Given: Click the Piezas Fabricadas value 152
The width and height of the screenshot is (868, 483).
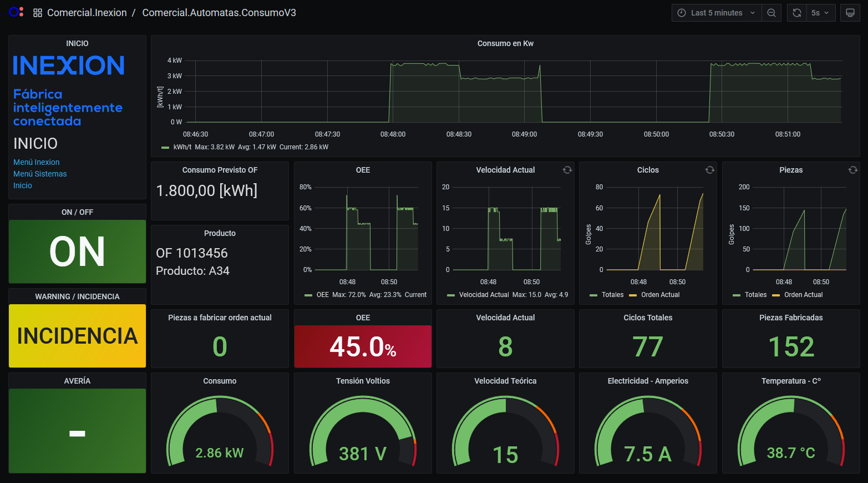Looking at the screenshot, I should [x=791, y=347].
